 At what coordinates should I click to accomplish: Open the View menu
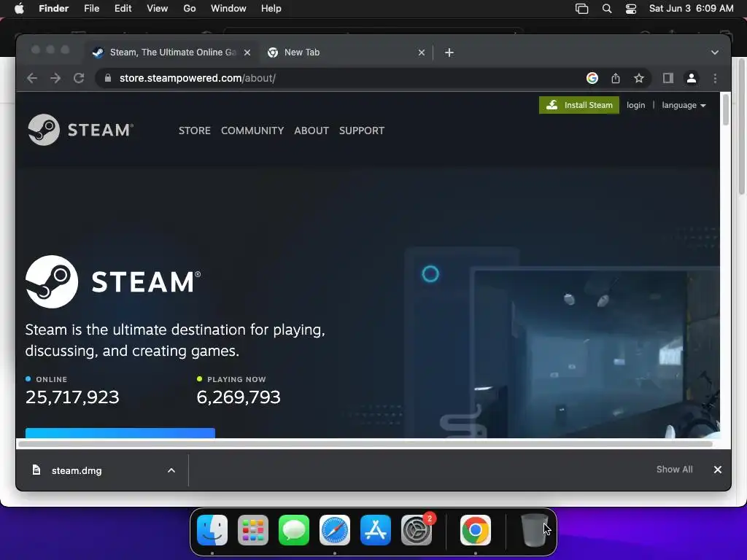(158, 9)
